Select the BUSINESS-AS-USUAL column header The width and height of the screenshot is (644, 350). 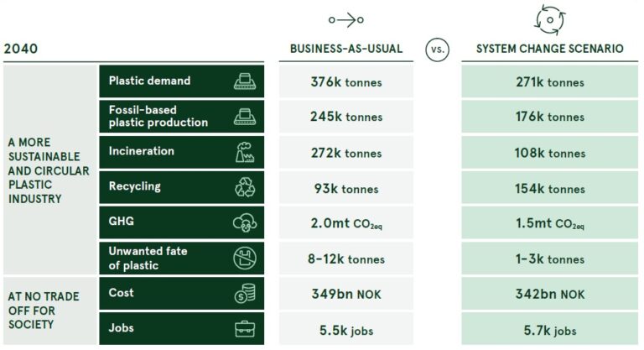click(346, 50)
